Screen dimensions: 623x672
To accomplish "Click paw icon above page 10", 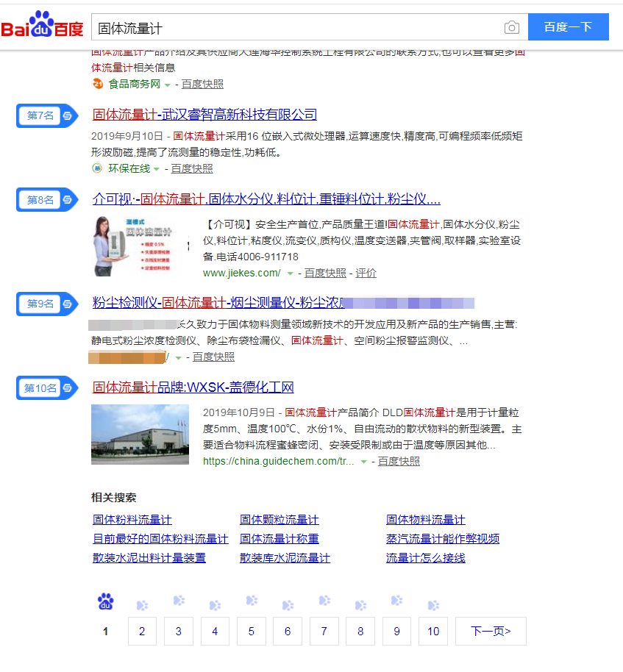I will click(433, 605).
